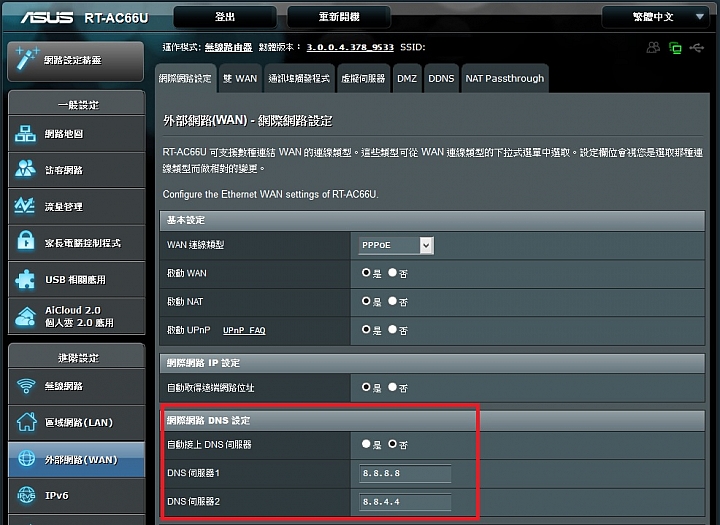720x525 pixels.
Task: Click the Reboot (重新開機) button
Action: (339, 17)
